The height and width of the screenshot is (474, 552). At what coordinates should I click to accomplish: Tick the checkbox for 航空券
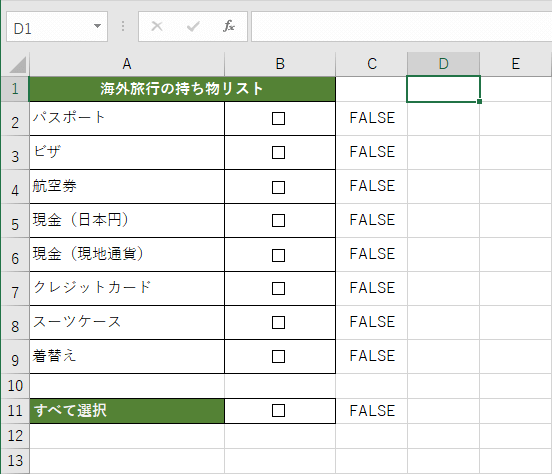[x=278, y=187]
